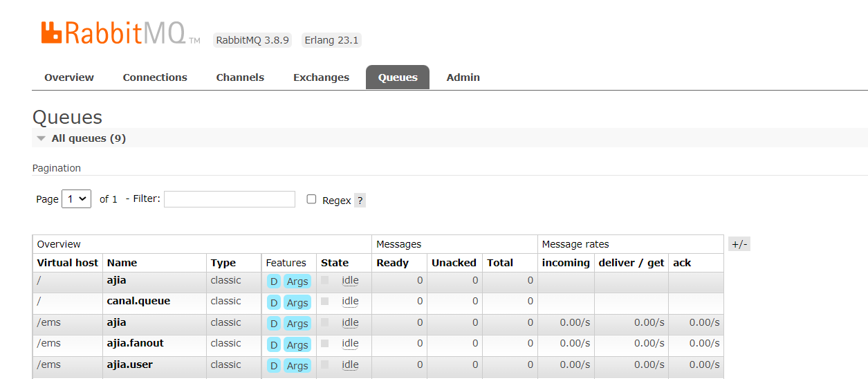Click the Args badge for ajia.user
The height and width of the screenshot is (379, 868).
tap(297, 365)
